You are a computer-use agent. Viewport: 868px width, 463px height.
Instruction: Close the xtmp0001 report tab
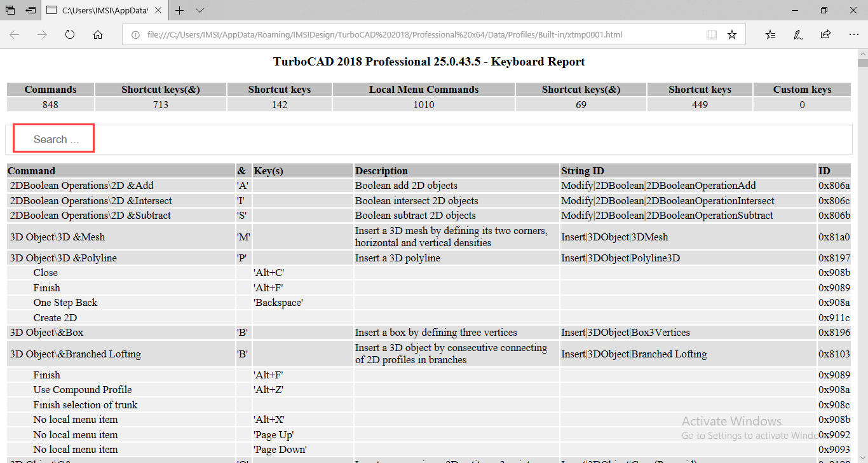[158, 10]
